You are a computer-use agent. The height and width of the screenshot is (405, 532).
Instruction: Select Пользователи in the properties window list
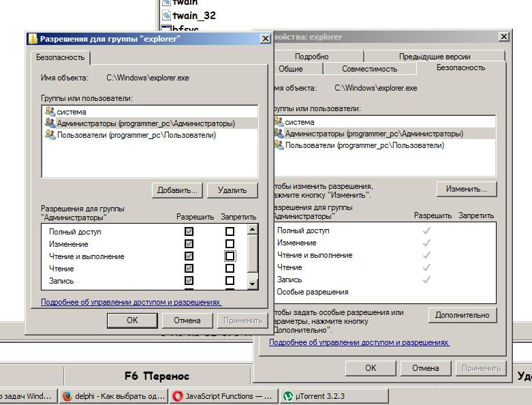(x=384, y=145)
